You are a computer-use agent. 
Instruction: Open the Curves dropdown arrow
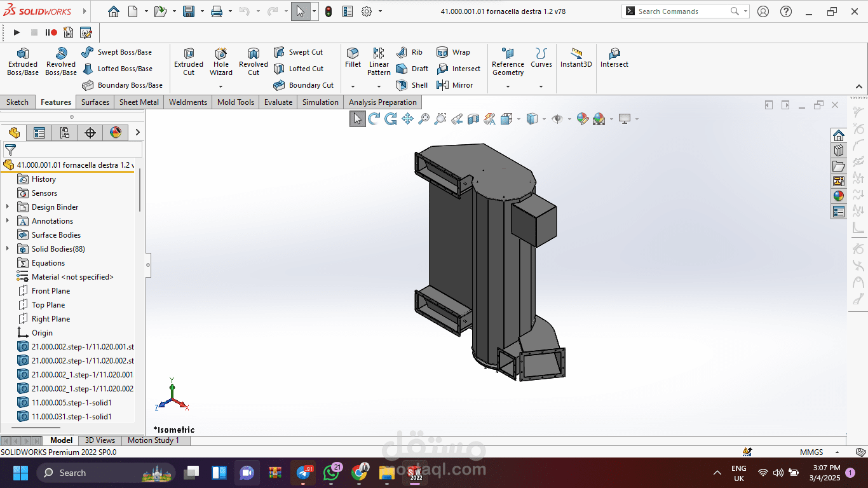point(541,86)
